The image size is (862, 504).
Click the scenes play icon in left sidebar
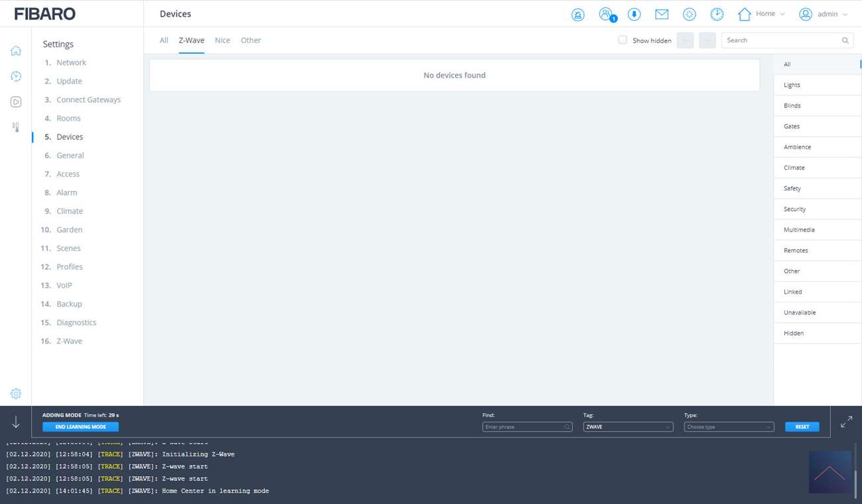[x=16, y=102]
